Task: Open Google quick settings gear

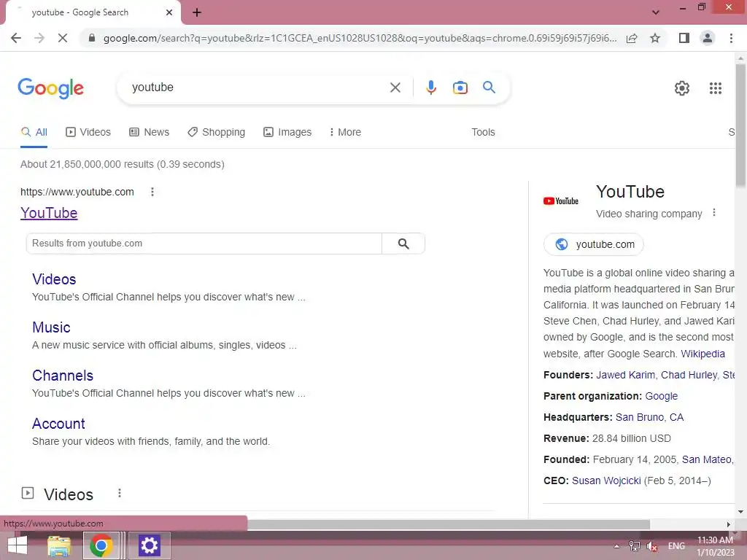Action: (682, 88)
